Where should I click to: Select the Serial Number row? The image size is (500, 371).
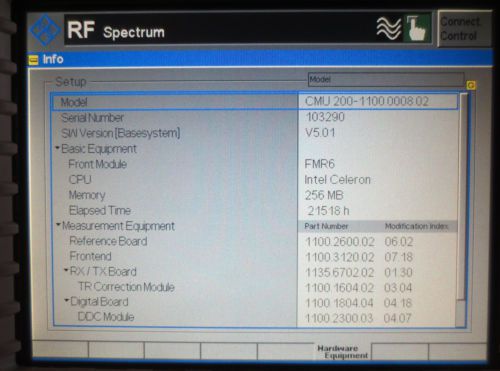pyautogui.click(x=255, y=117)
